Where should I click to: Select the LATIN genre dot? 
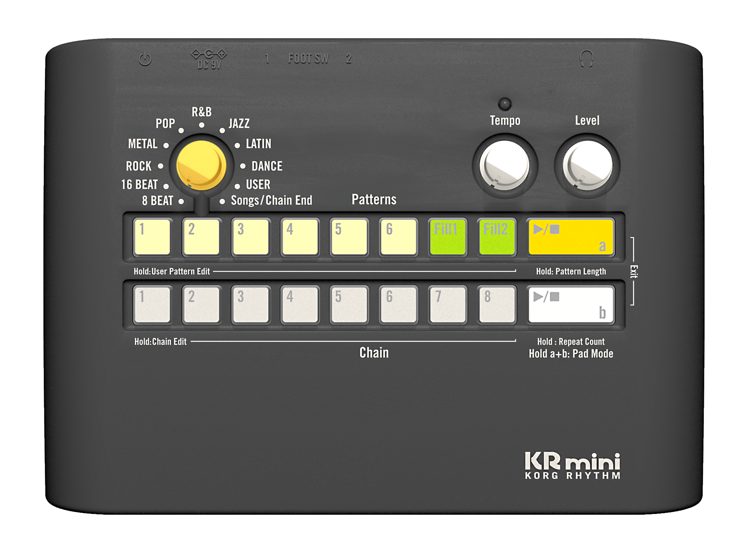pyautogui.click(x=237, y=145)
